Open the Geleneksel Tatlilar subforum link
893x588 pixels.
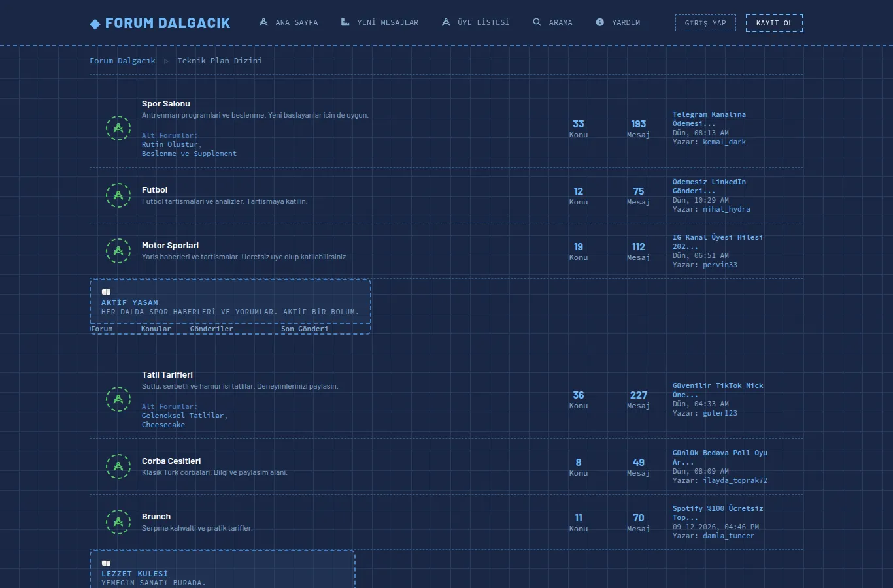[x=183, y=416]
